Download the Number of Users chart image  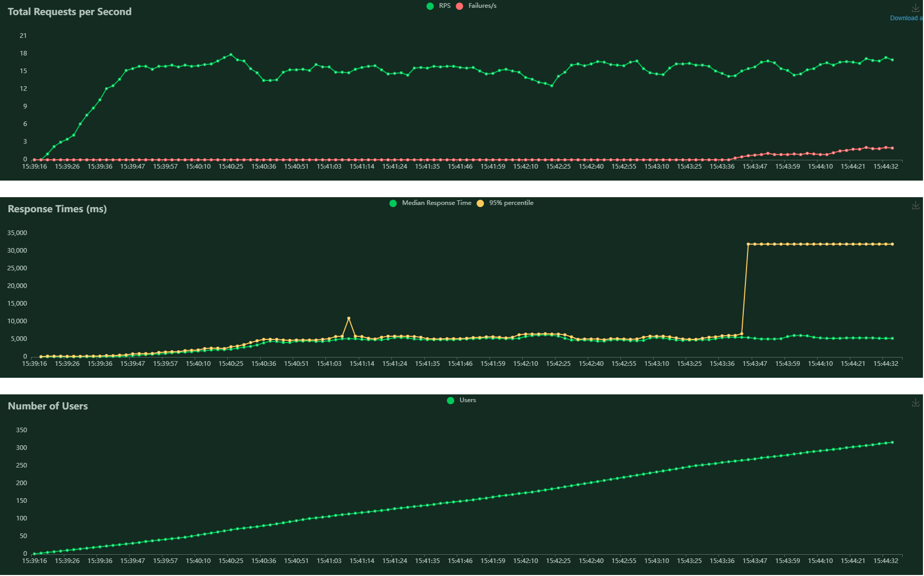[x=915, y=403]
